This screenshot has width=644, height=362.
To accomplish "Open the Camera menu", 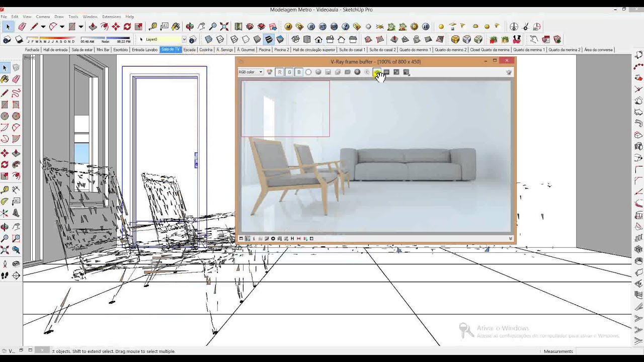I will (x=43, y=17).
